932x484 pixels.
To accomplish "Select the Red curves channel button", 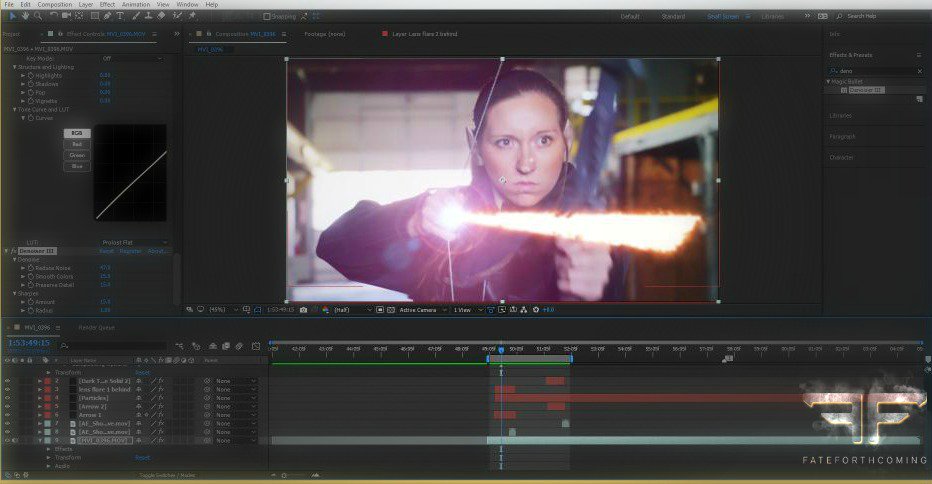I will coord(77,144).
